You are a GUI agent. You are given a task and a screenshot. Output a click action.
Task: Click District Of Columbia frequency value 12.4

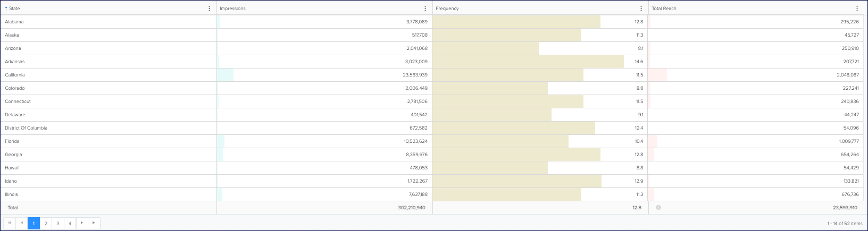[639, 128]
